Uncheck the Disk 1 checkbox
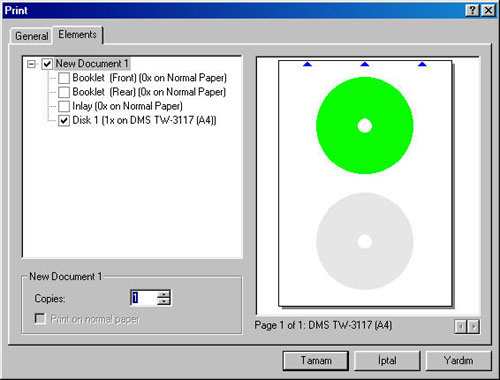The width and height of the screenshot is (500, 380). point(64,120)
